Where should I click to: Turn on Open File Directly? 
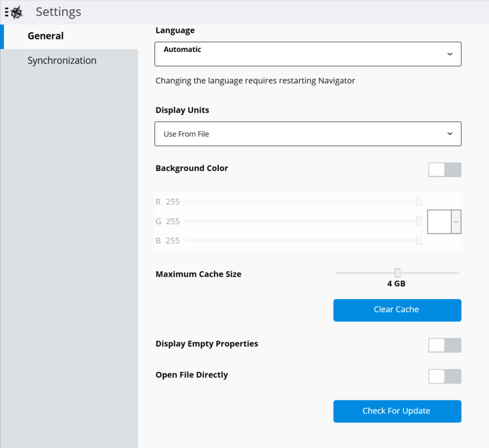444,376
